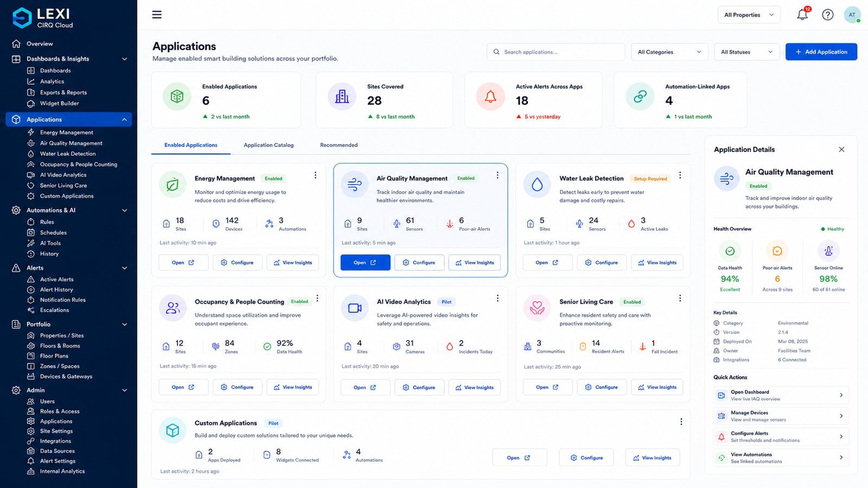Image resolution: width=868 pixels, height=488 pixels.
Task: Click the Automation-Linked Apps link icon
Action: point(640,97)
